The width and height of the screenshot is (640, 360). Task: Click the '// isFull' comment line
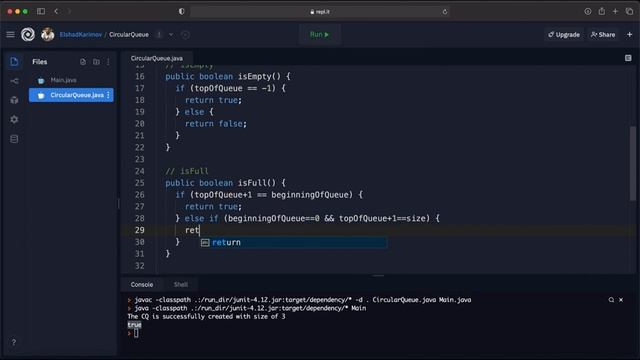point(187,171)
